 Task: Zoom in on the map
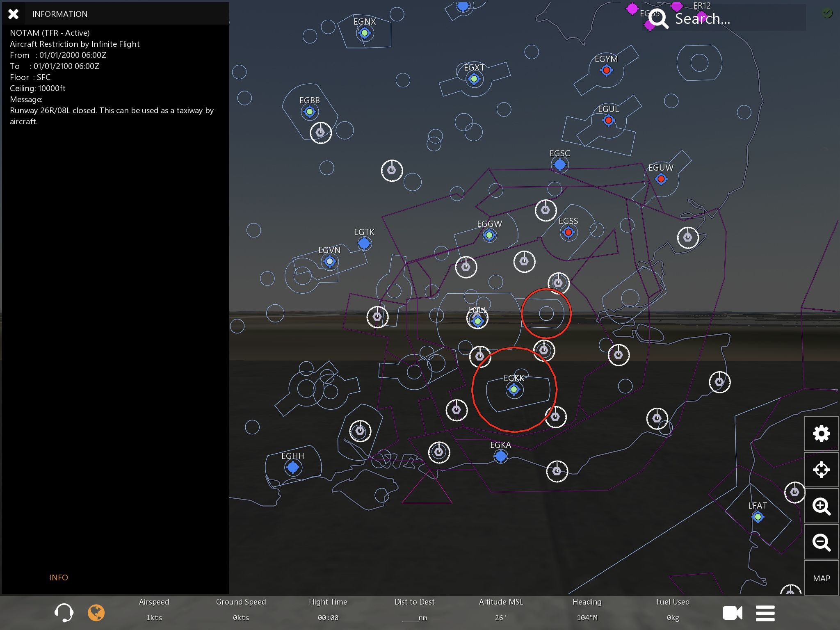click(821, 506)
